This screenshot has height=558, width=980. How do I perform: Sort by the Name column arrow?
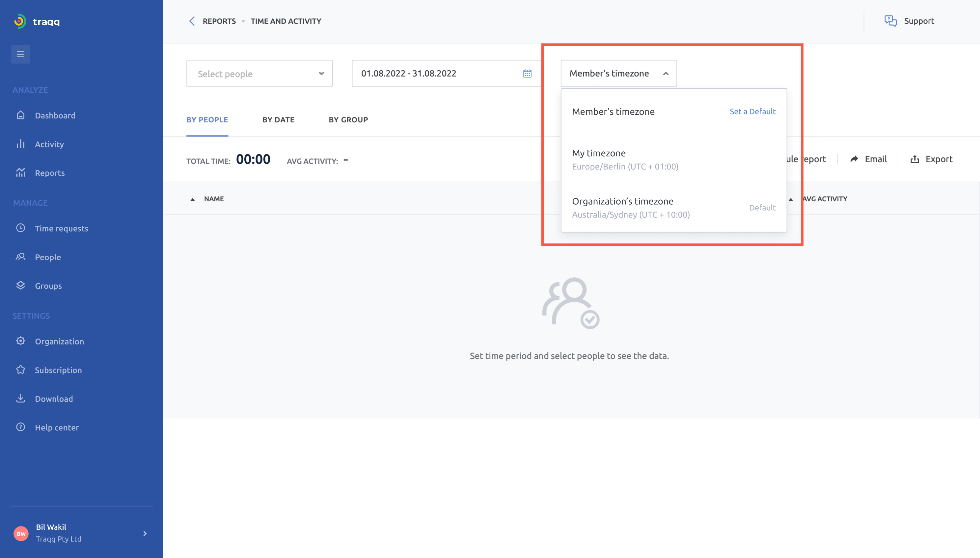[193, 199]
